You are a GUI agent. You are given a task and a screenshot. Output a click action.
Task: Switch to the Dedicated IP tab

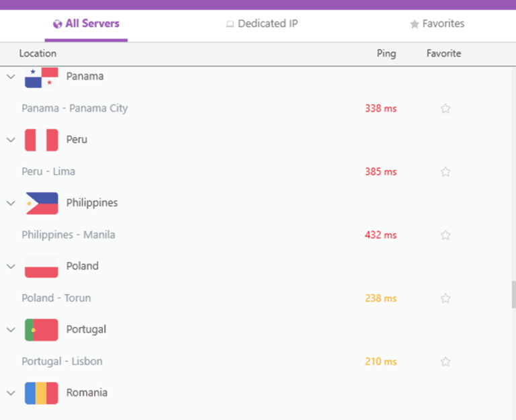click(261, 24)
